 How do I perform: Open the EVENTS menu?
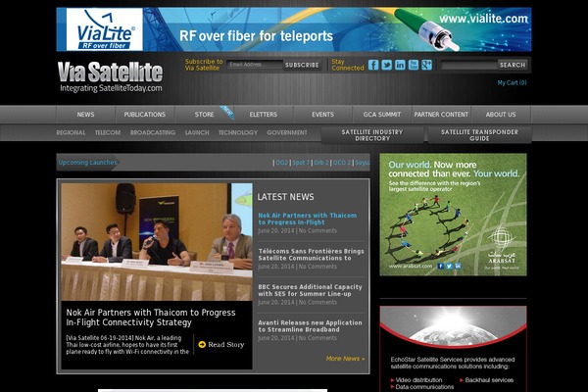[322, 115]
